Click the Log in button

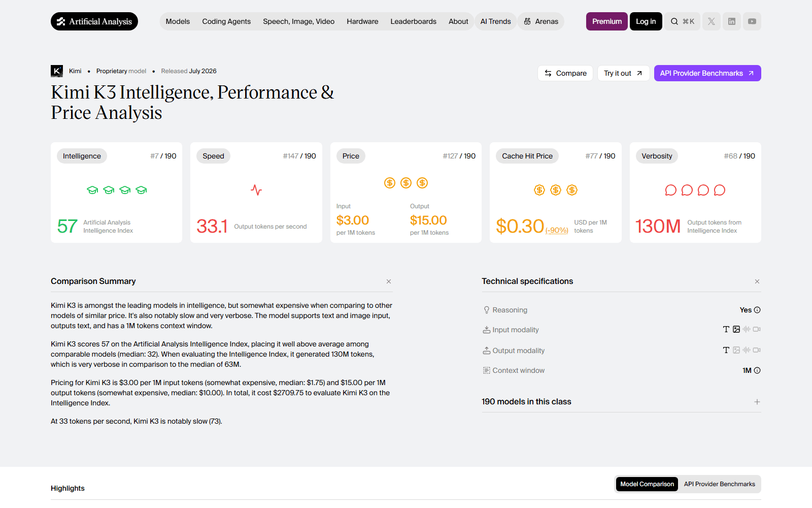[x=646, y=21]
